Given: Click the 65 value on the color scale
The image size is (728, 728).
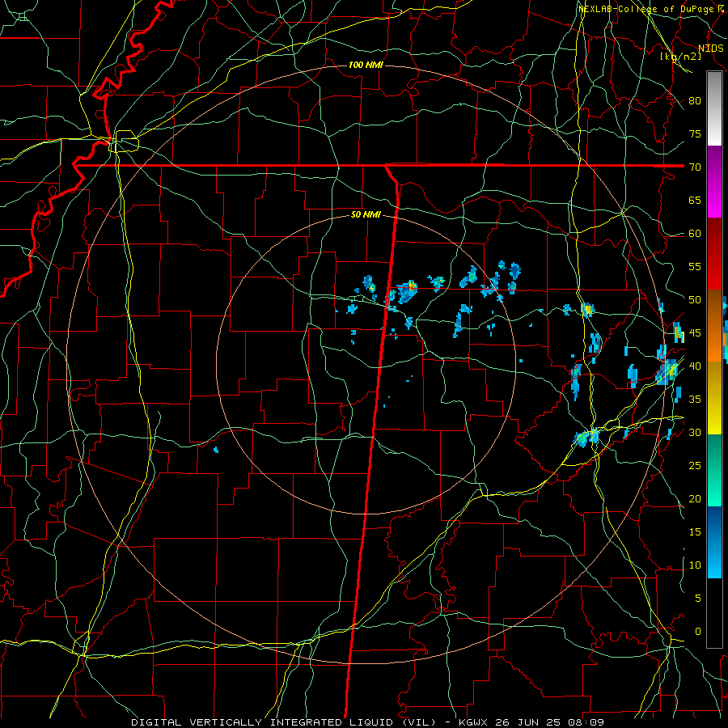Looking at the screenshot, I should (695, 200).
